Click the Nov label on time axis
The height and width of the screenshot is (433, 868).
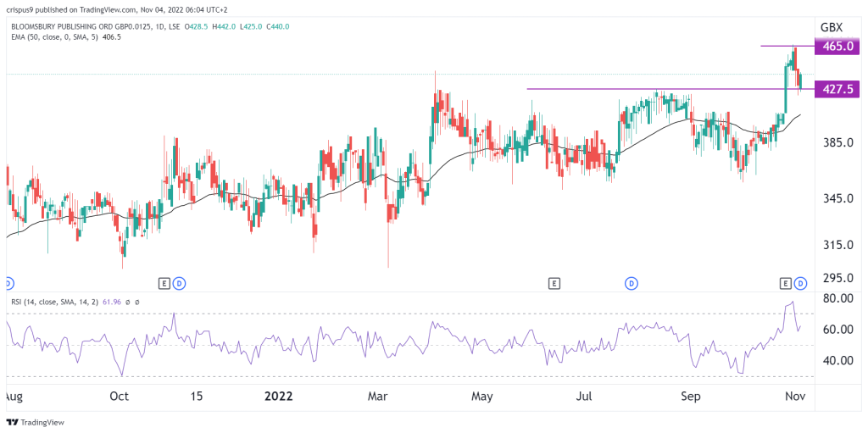795,397
